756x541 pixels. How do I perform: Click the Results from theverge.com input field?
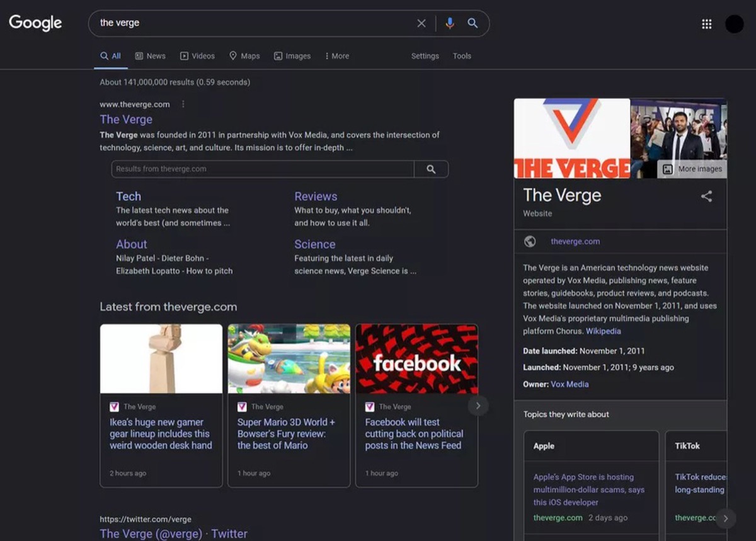pos(252,169)
